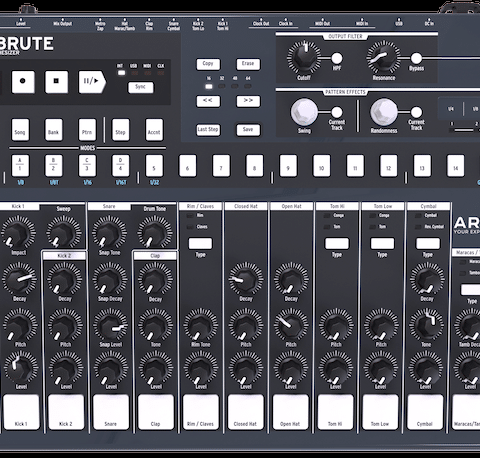Tap the Kick 1 drum pad
Image resolution: width=480 pixels, height=458 pixels.
[21, 412]
